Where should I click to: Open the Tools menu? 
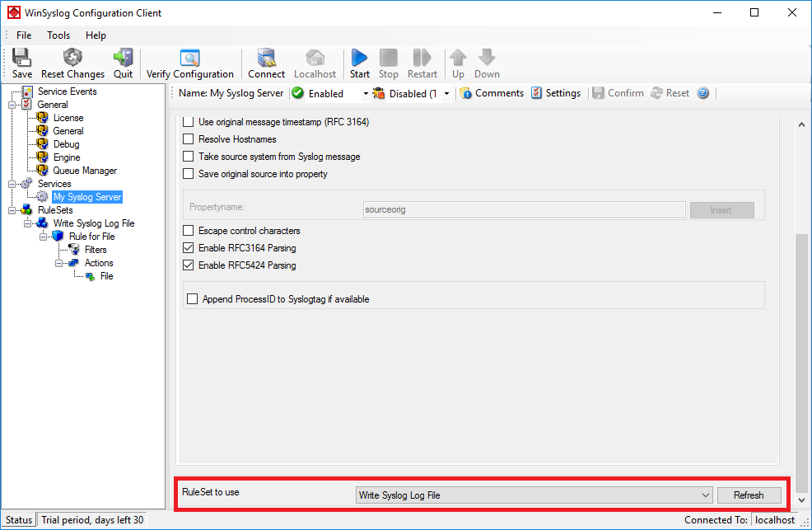[58, 35]
